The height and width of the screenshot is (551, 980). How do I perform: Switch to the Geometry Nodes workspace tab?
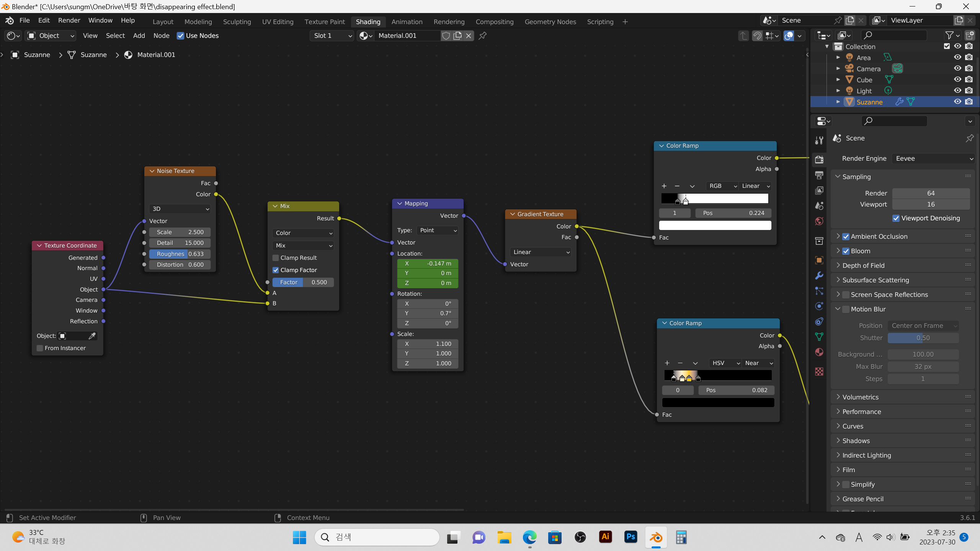pos(550,22)
